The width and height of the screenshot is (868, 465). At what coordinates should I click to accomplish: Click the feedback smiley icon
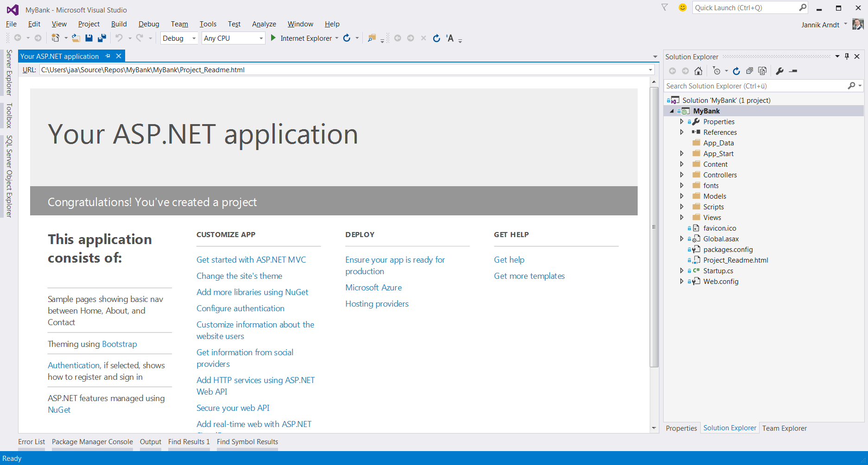tap(682, 7)
